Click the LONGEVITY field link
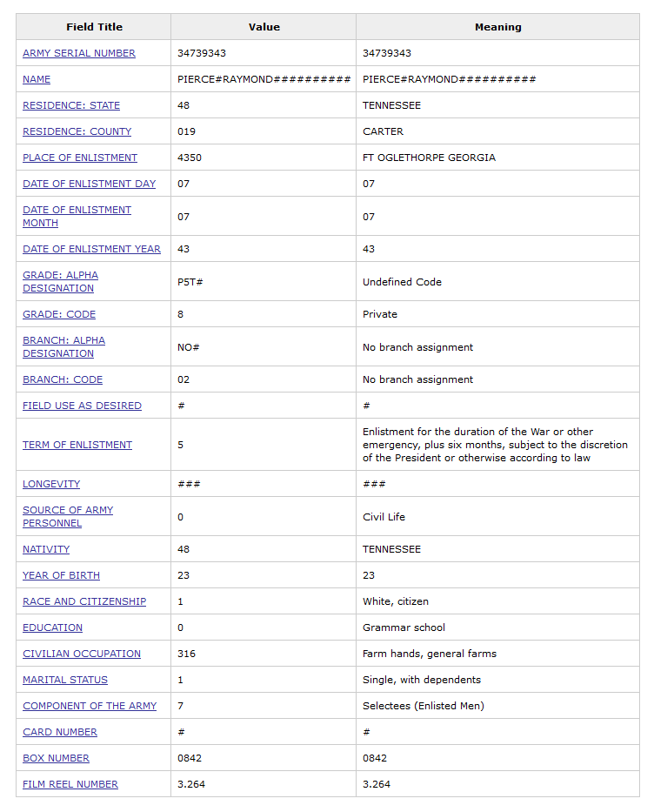The width and height of the screenshot is (654, 812). click(x=51, y=484)
